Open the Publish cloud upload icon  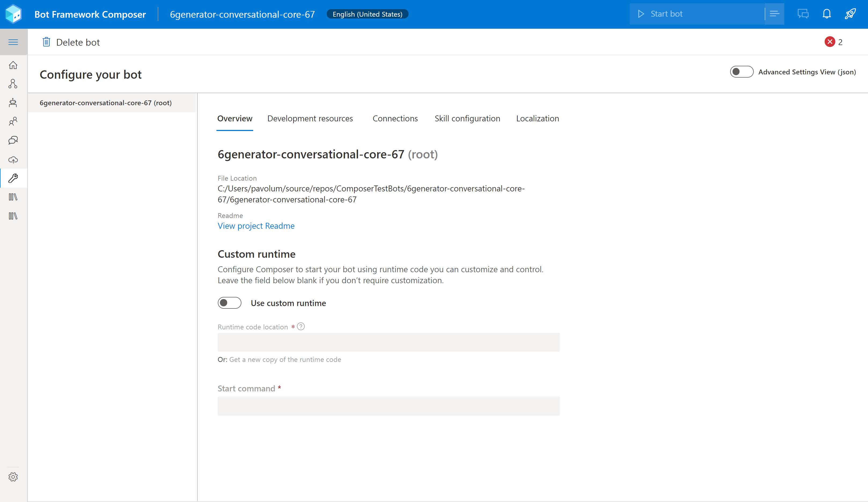pos(13,160)
